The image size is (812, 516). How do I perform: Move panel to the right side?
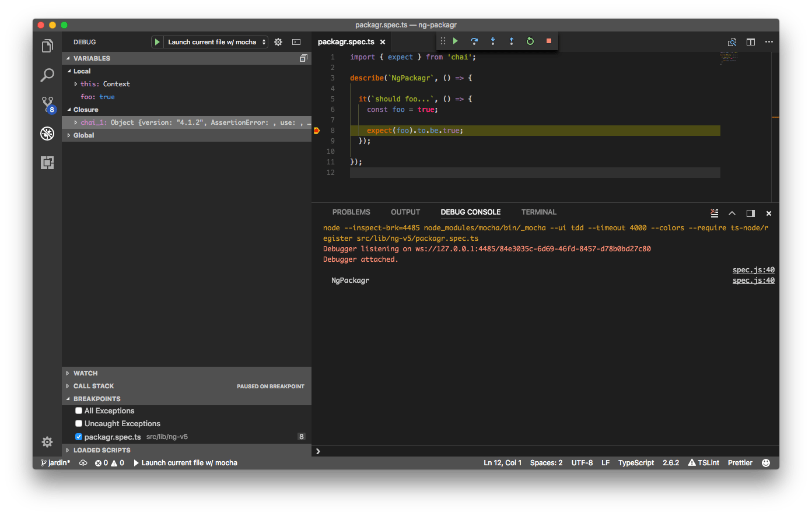click(751, 213)
